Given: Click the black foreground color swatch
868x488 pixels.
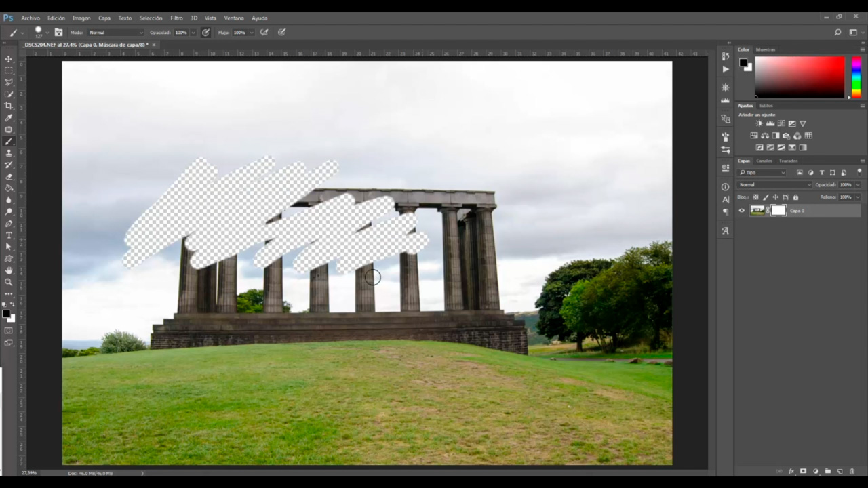Looking at the screenshot, I should point(5,313).
